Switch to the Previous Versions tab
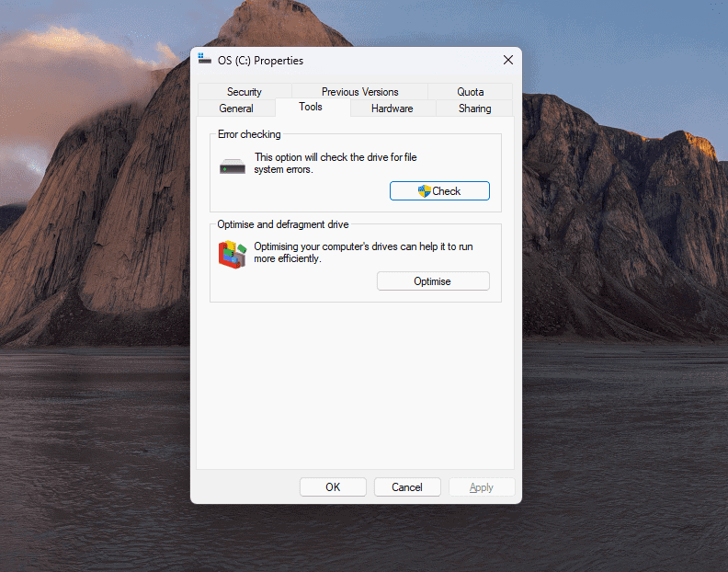 pyautogui.click(x=359, y=92)
